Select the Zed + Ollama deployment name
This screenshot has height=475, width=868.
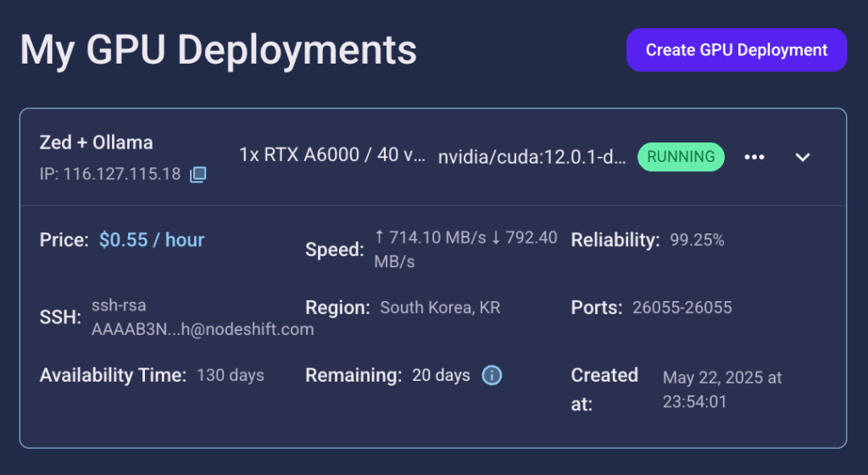coord(96,142)
